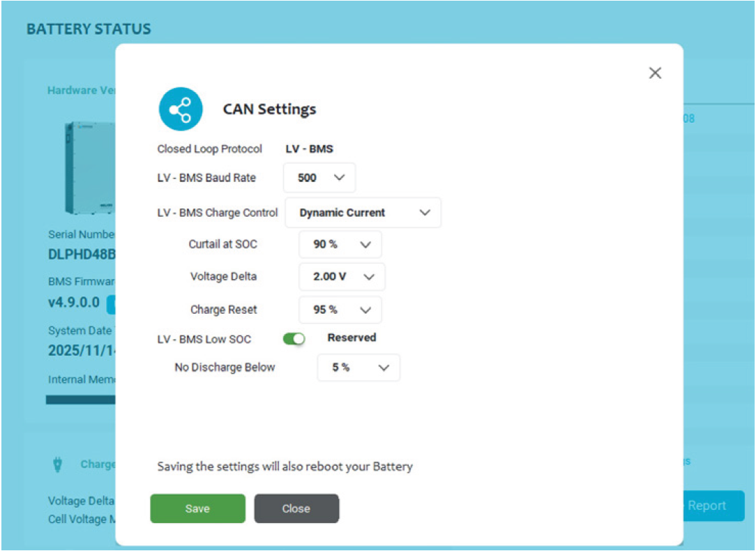
Task: Open the LV - BMS Charge Control dropdown
Action: pos(363,212)
